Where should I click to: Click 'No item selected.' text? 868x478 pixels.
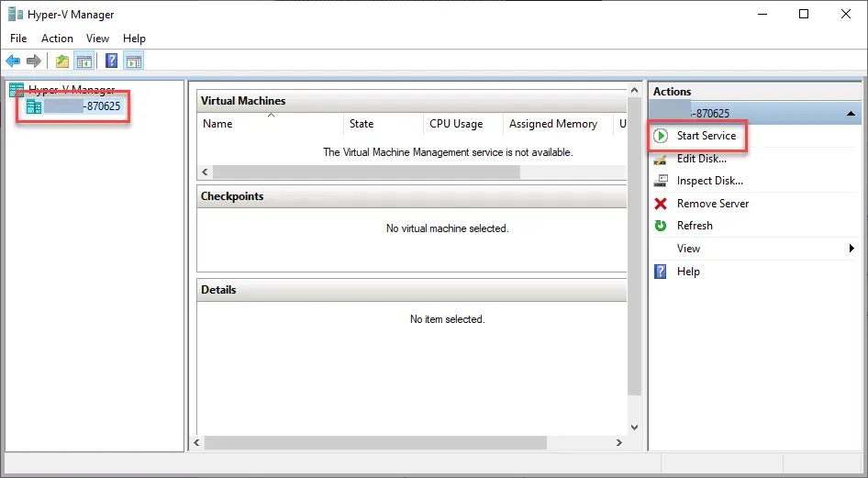click(x=447, y=319)
